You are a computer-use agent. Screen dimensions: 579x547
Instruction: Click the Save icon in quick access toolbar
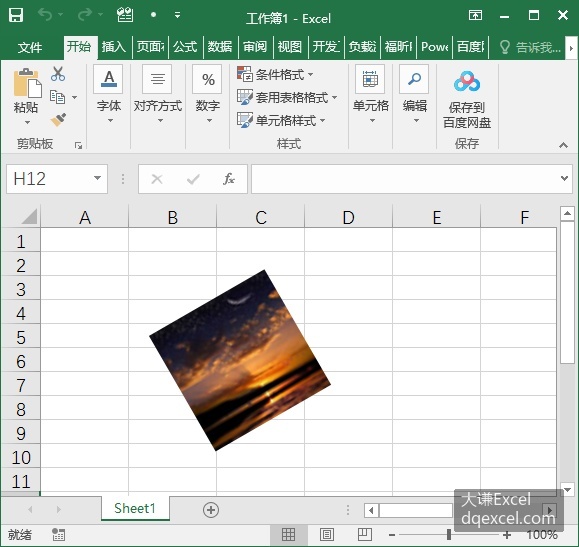(x=16, y=15)
